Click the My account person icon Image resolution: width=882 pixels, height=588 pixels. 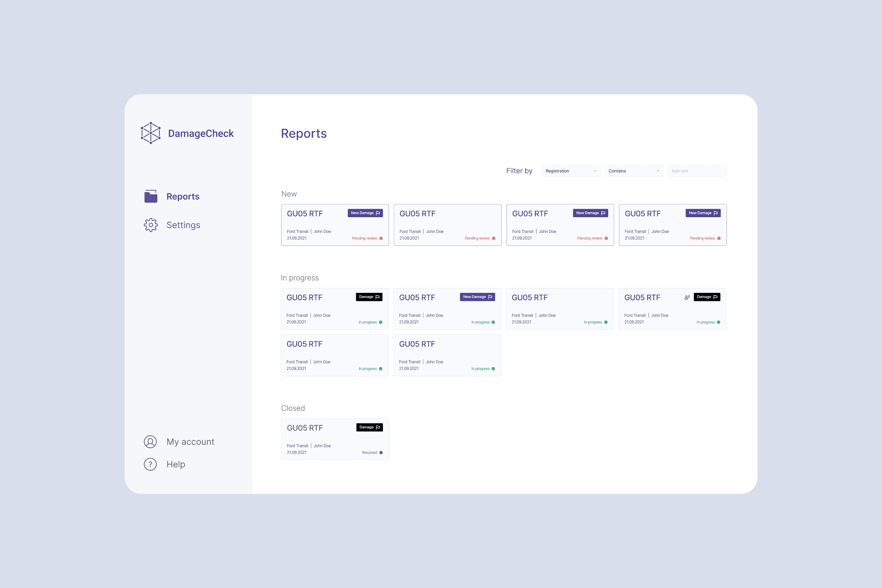[x=150, y=442]
